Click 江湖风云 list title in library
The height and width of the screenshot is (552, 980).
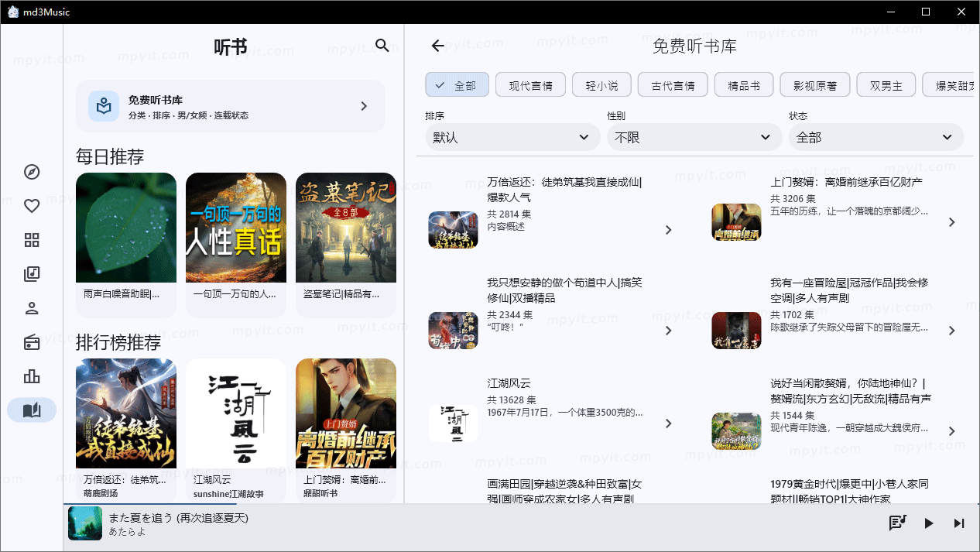pyautogui.click(x=509, y=383)
